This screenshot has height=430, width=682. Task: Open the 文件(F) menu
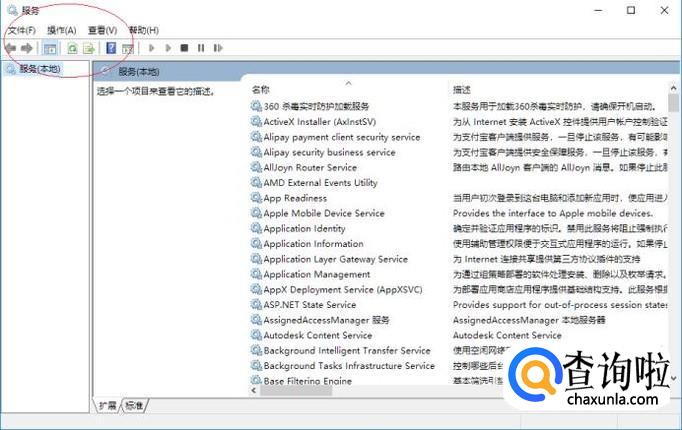(22, 30)
